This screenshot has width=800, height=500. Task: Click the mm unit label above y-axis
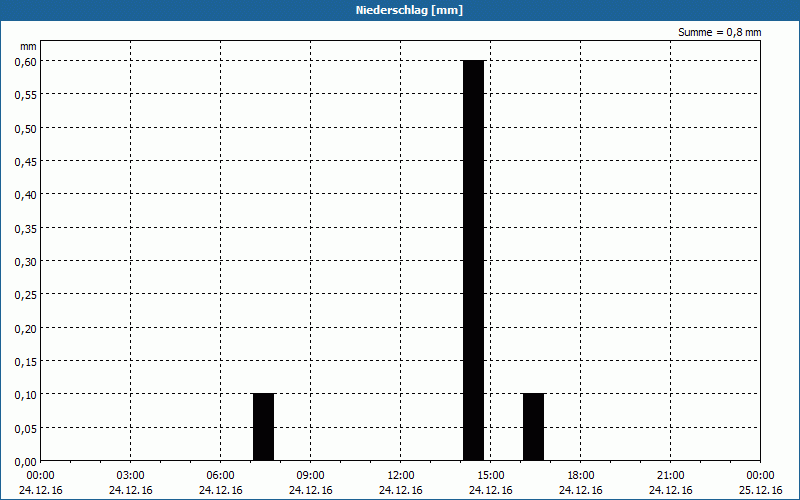tap(28, 46)
